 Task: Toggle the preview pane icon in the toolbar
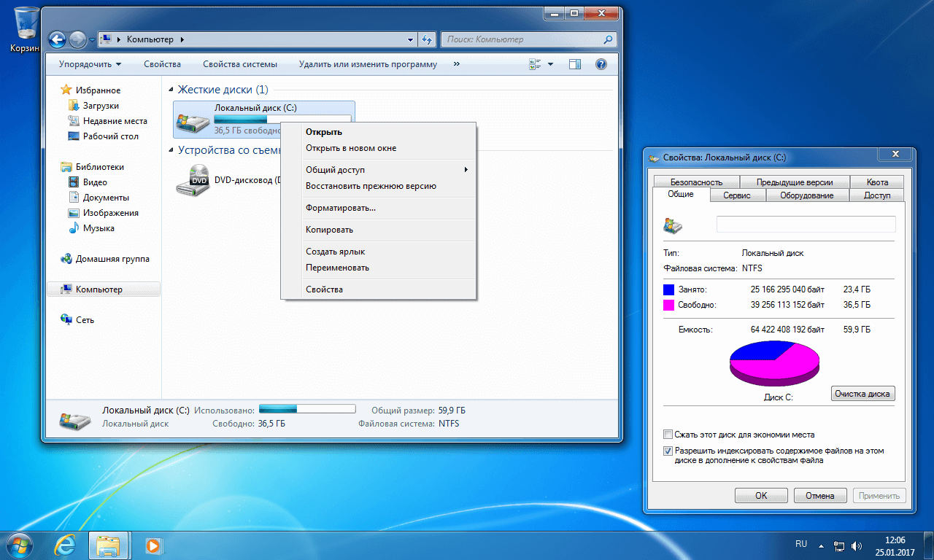[575, 64]
